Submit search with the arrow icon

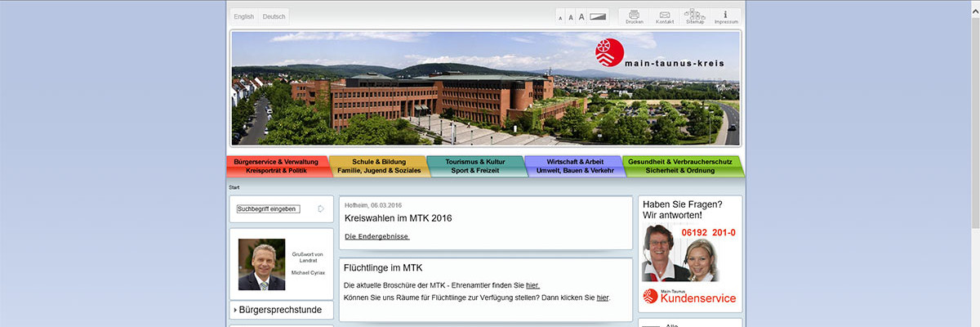pos(321,209)
